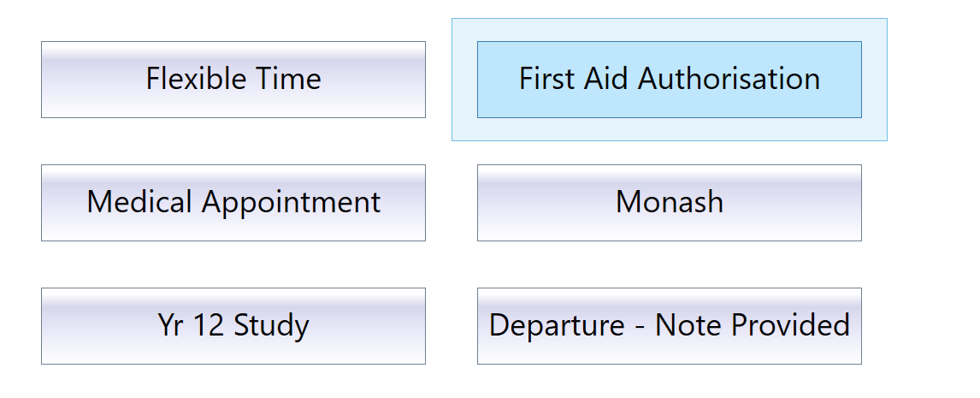Record a Medical Appointment reason
Viewport: 980px width, 398px height.
tap(233, 203)
